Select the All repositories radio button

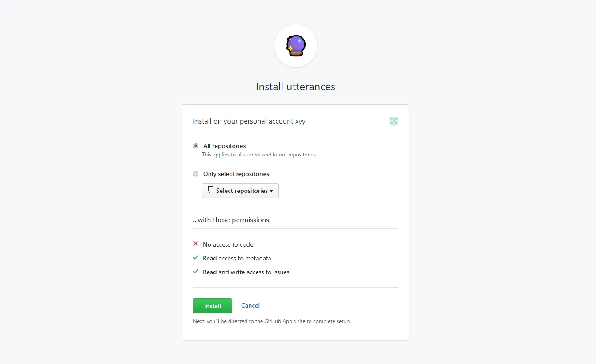point(196,146)
